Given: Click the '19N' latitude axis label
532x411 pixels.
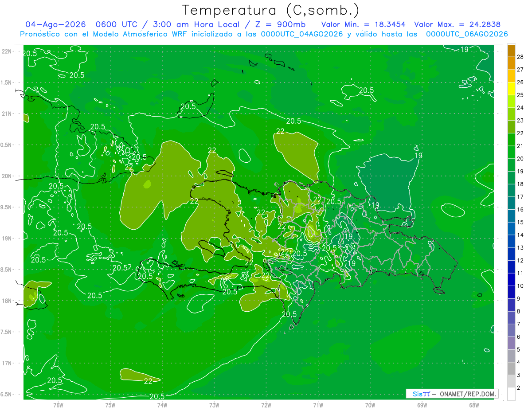Looking at the screenshot, I should pyautogui.click(x=8, y=239).
